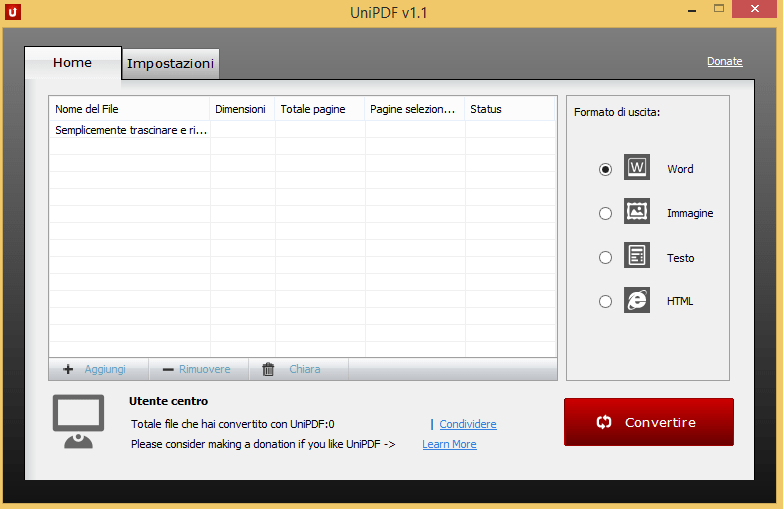Click the UniPDF logo icon in title bar

(x=13, y=12)
